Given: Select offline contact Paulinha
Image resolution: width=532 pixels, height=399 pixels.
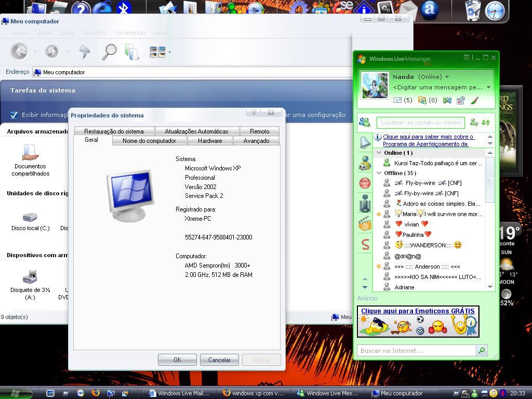Looking at the screenshot, I should coord(413,234).
